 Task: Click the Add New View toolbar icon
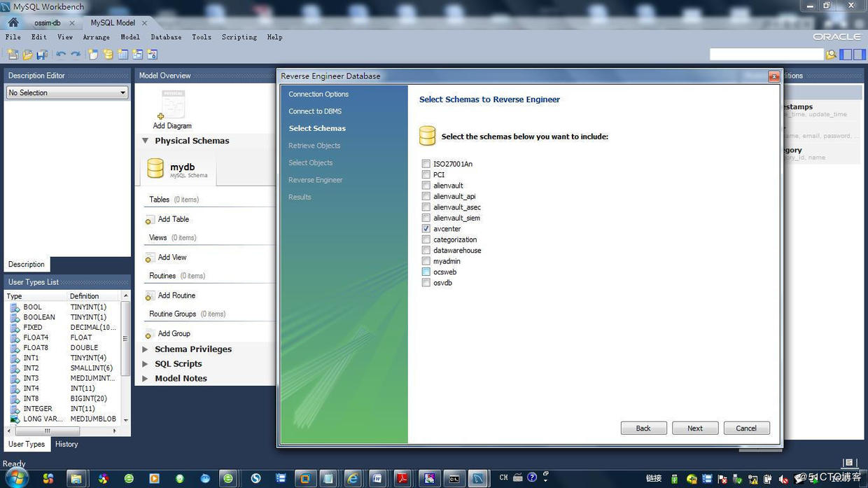click(137, 55)
